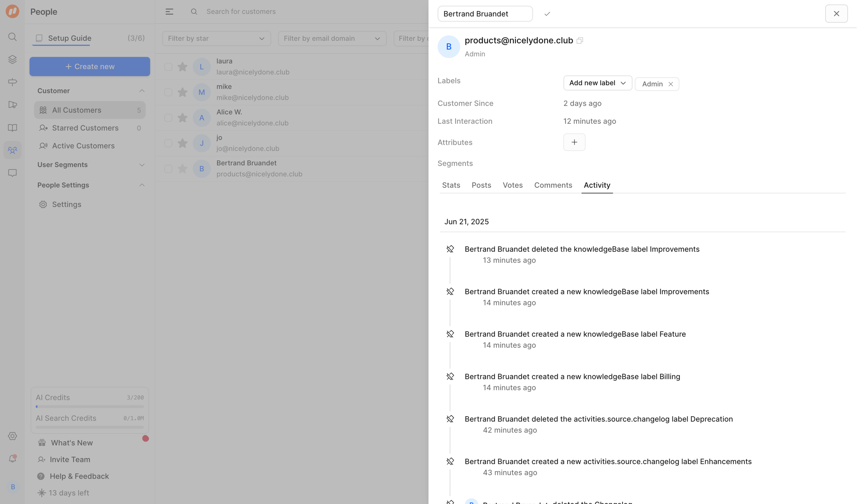This screenshot has width=857, height=504.
Task: Open the layers stack sidebar icon
Action: (x=12, y=59)
